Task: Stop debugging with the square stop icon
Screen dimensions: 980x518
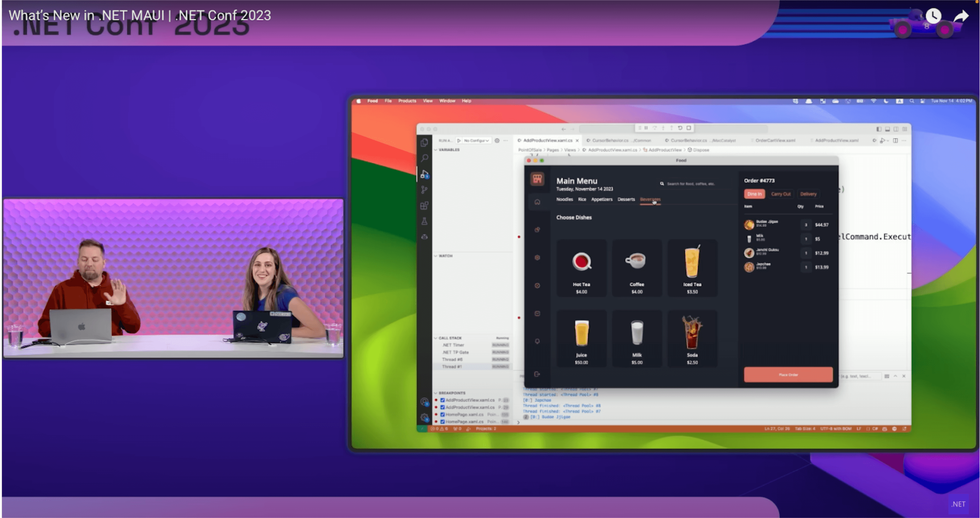Action: pos(689,128)
